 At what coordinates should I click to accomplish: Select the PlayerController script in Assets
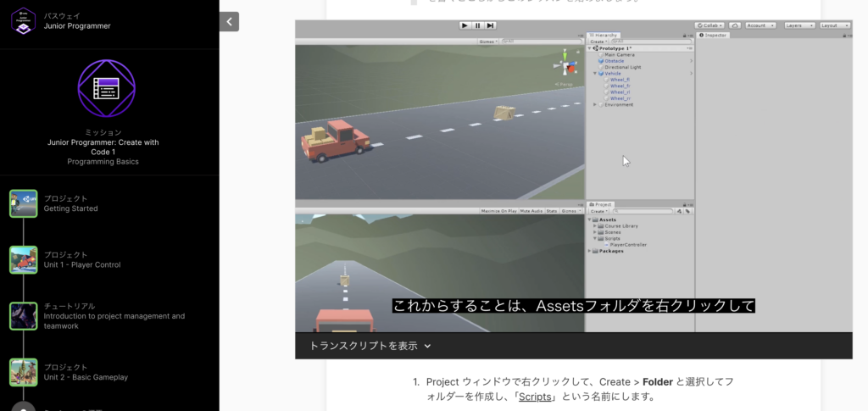[x=627, y=245]
